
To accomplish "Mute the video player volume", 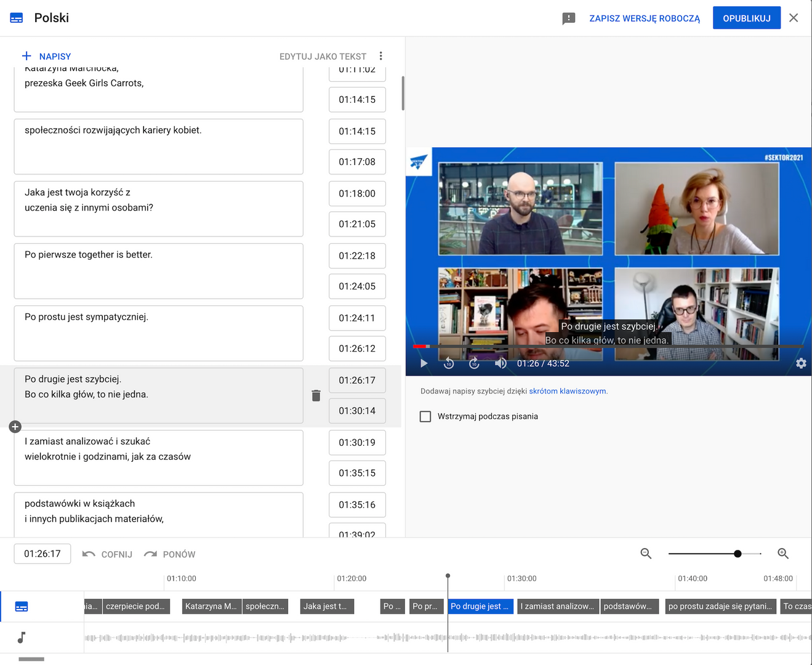I will coord(500,363).
